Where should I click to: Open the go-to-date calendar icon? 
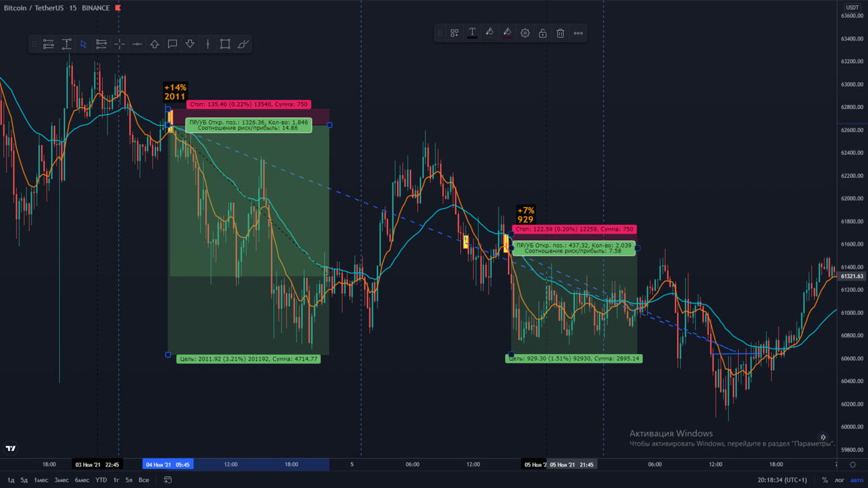168,480
